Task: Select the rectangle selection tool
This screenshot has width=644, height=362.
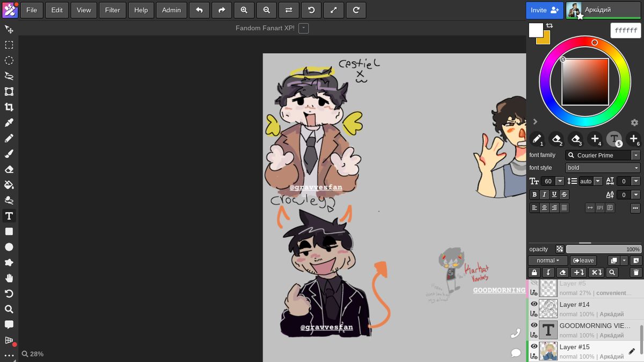Action: point(9,45)
